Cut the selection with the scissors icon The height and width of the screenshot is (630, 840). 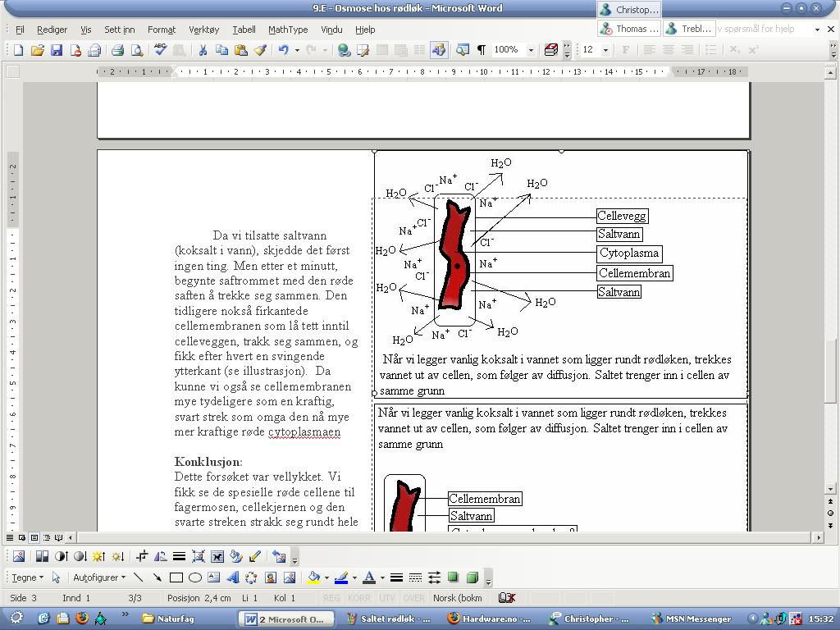coord(203,50)
